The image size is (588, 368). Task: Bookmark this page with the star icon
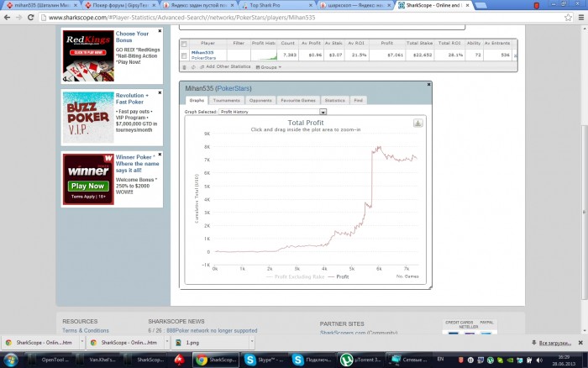click(568, 18)
